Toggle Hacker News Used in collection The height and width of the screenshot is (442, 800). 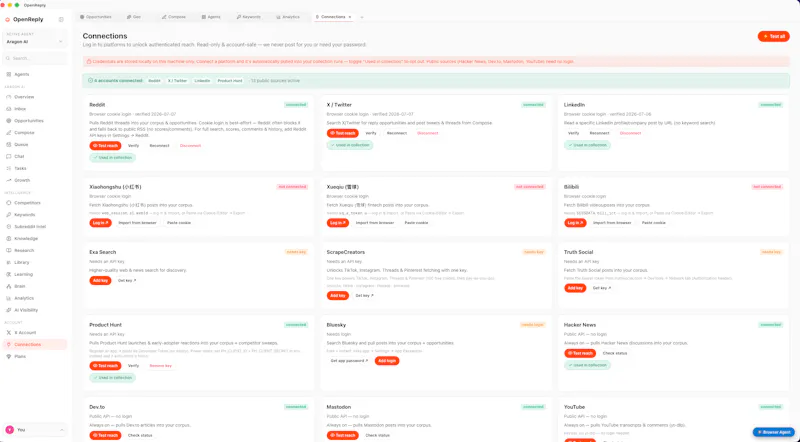pyautogui.click(x=587, y=365)
